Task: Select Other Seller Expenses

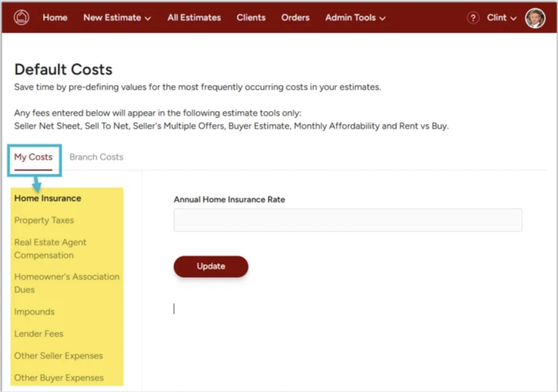Action: [58, 356]
